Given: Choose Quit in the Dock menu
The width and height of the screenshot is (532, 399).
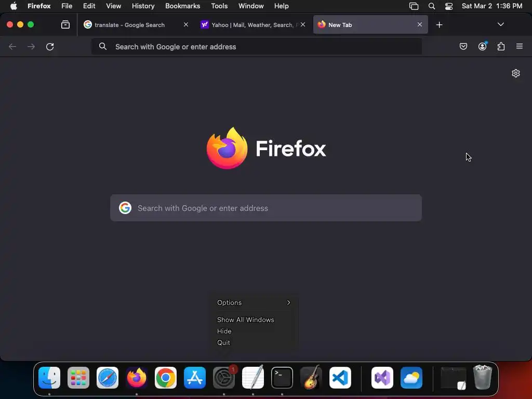Looking at the screenshot, I should 223,343.
